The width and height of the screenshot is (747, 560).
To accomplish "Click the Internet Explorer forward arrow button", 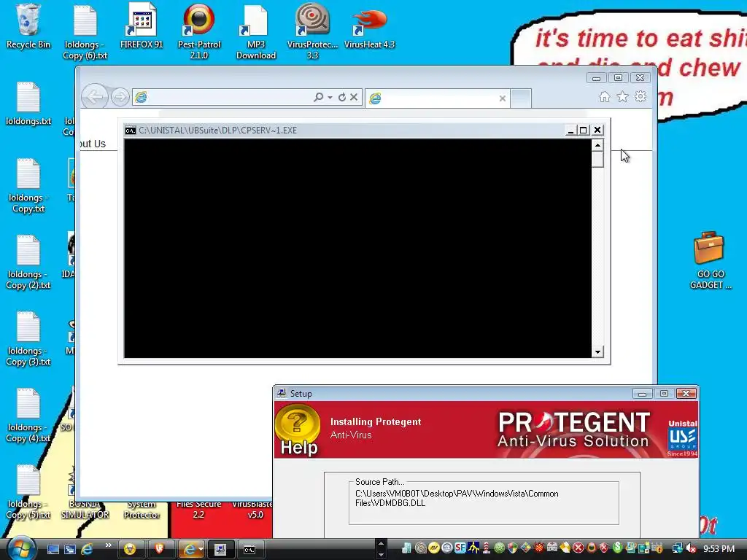I will tap(120, 97).
